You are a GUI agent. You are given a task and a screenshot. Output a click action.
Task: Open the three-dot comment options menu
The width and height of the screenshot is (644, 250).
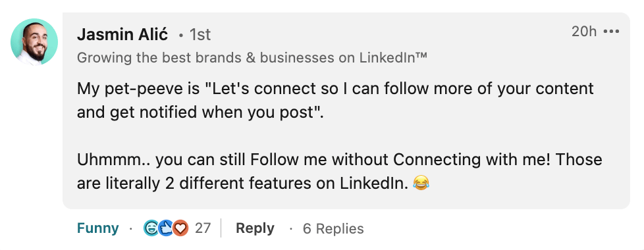click(611, 31)
